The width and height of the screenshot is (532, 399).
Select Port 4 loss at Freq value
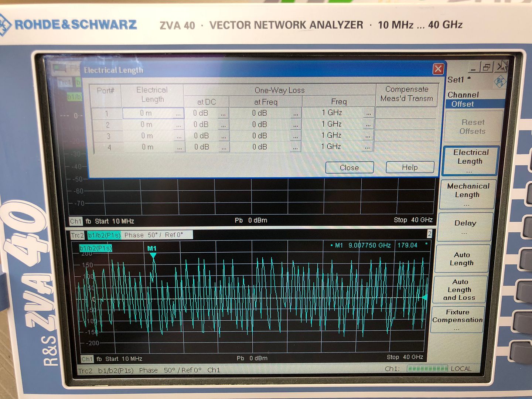260,147
